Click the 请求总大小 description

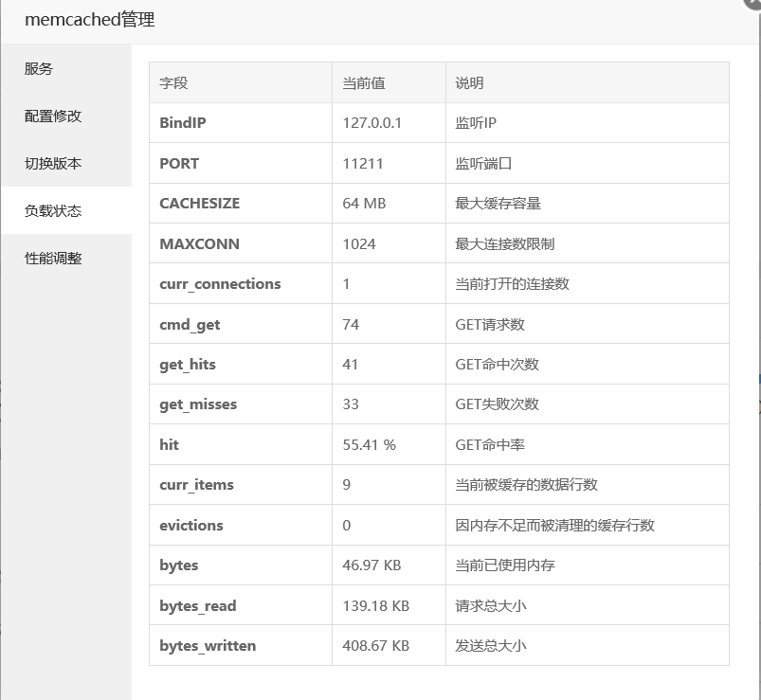coord(491,606)
